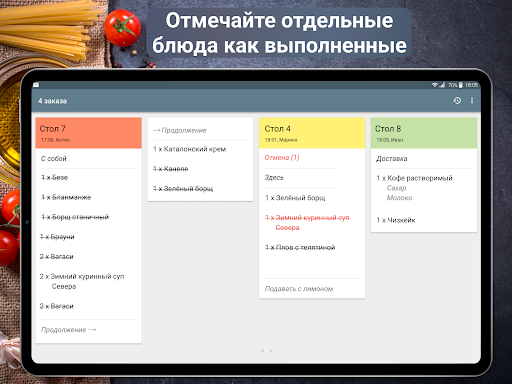Tap the battery status icon

[460, 85]
